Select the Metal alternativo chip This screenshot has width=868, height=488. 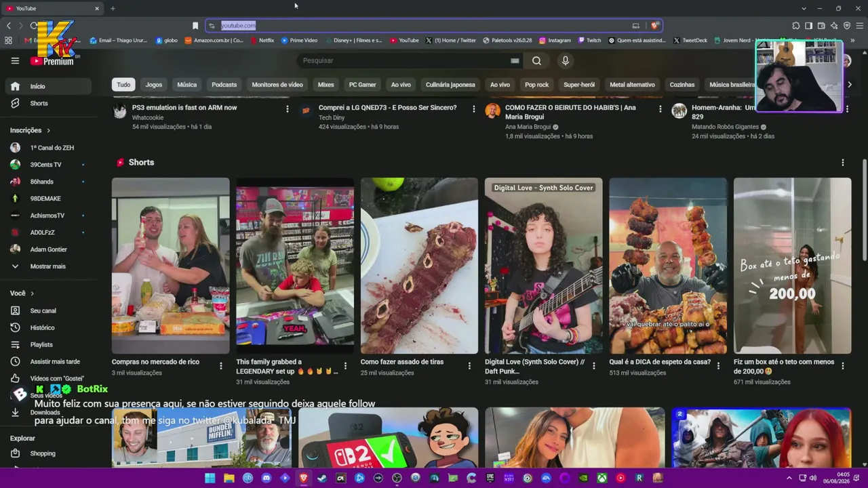632,85
